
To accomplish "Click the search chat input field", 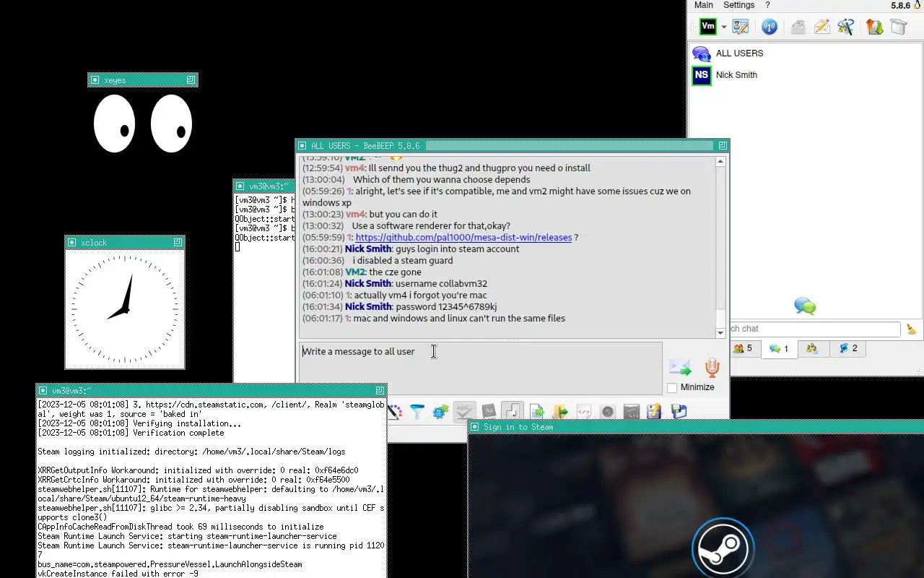I will point(814,329).
